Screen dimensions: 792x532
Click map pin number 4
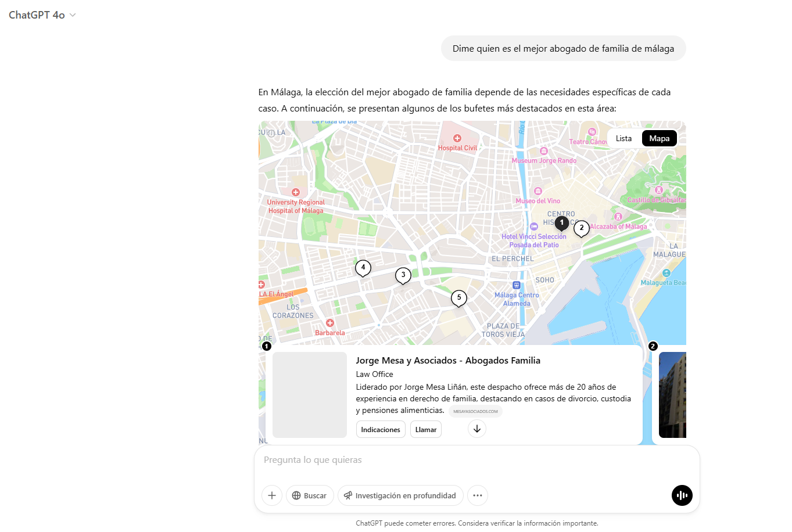[363, 268]
